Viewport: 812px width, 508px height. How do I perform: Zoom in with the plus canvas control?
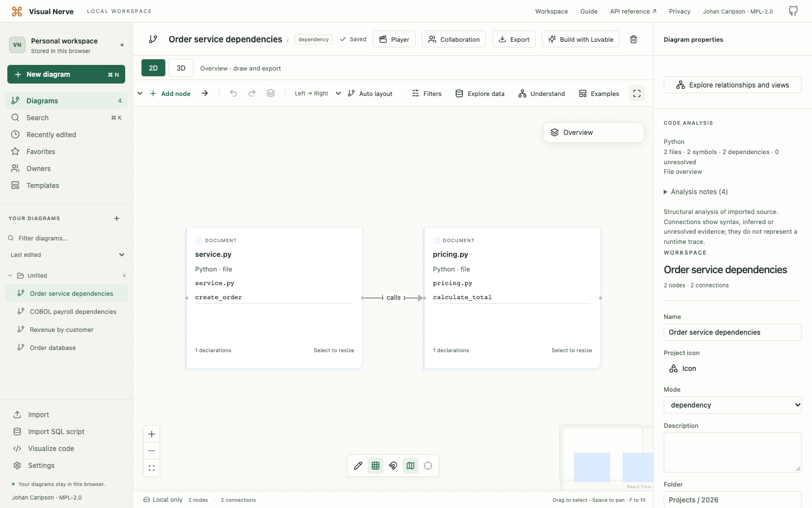pyautogui.click(x=152, y=434)
